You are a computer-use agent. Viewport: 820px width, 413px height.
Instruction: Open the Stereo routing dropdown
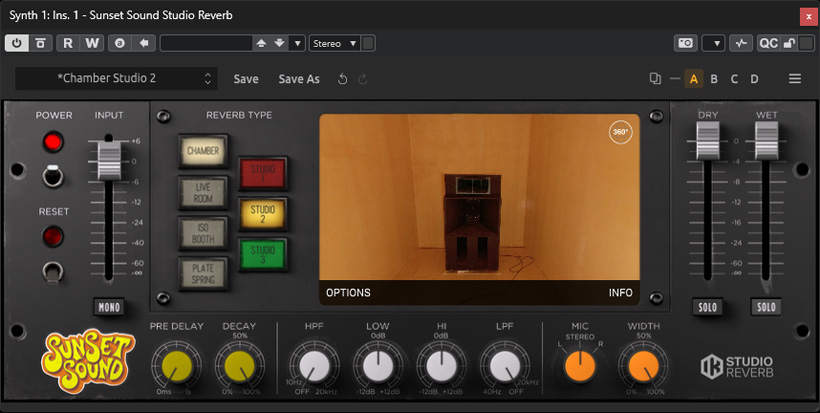point(335,43)
